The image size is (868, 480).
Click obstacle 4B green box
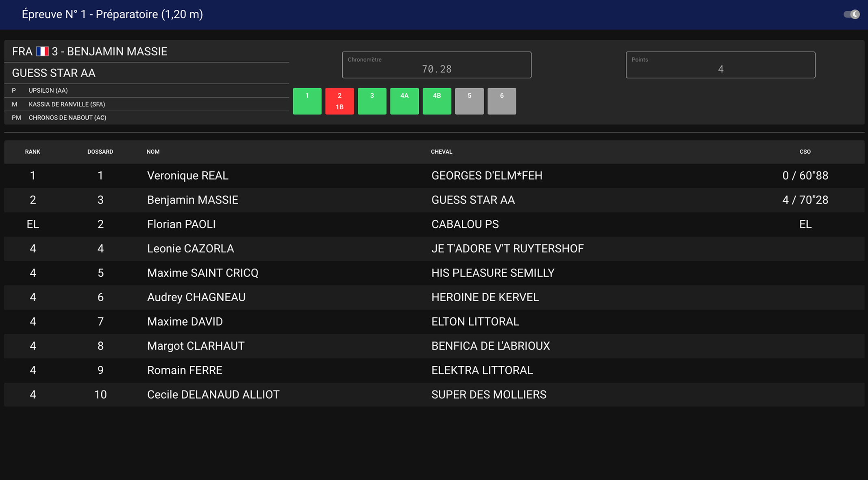point(437,101)
